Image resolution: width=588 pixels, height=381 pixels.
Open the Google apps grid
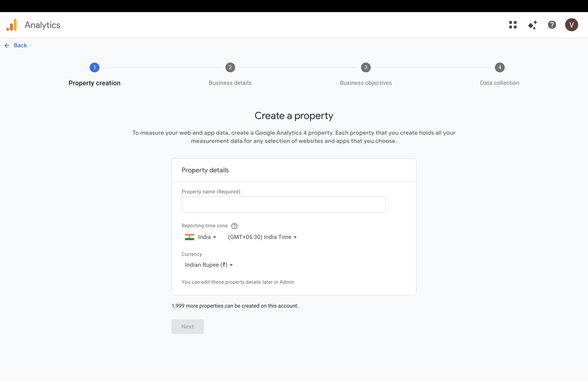(513, 25)
